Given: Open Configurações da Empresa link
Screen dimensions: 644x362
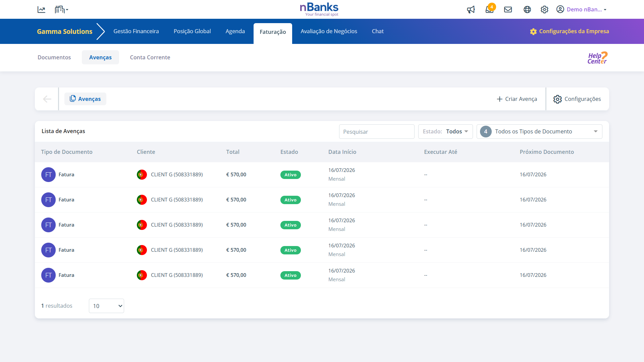Looking at the screenshot, I should [x=570, y=31].
